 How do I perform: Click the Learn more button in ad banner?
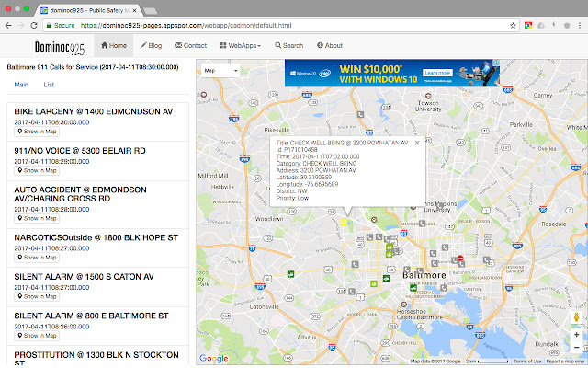(437, 73)
